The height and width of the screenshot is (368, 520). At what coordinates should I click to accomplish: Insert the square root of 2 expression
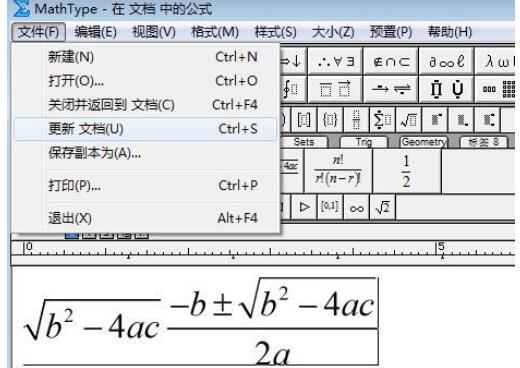point(383,207)
